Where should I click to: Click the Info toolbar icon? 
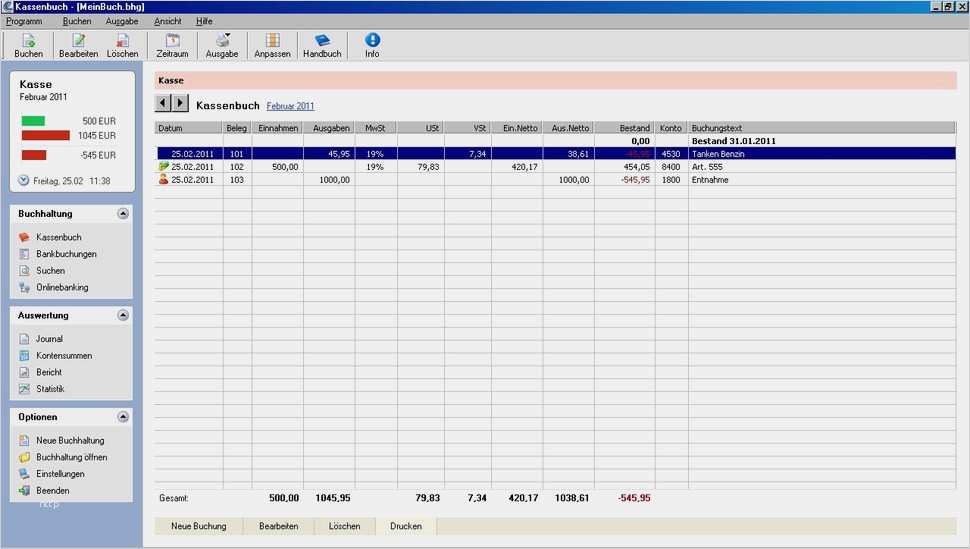coord(372,41)
